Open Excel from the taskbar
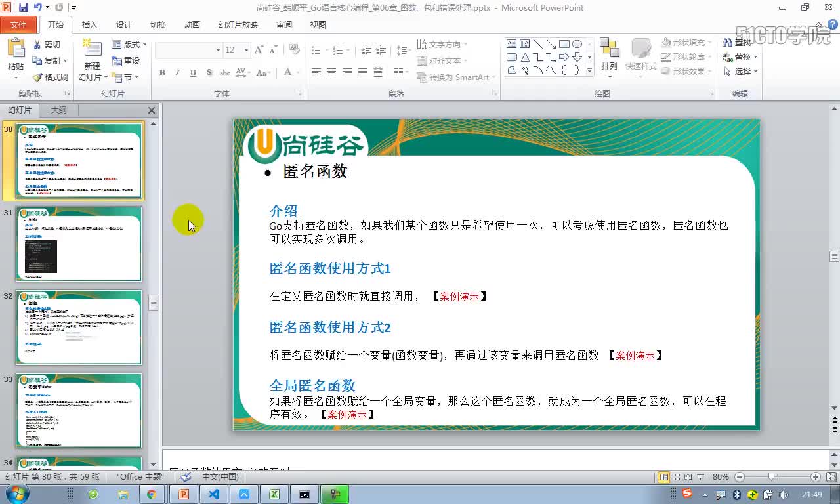840x504 pixels. pos(274,494)
